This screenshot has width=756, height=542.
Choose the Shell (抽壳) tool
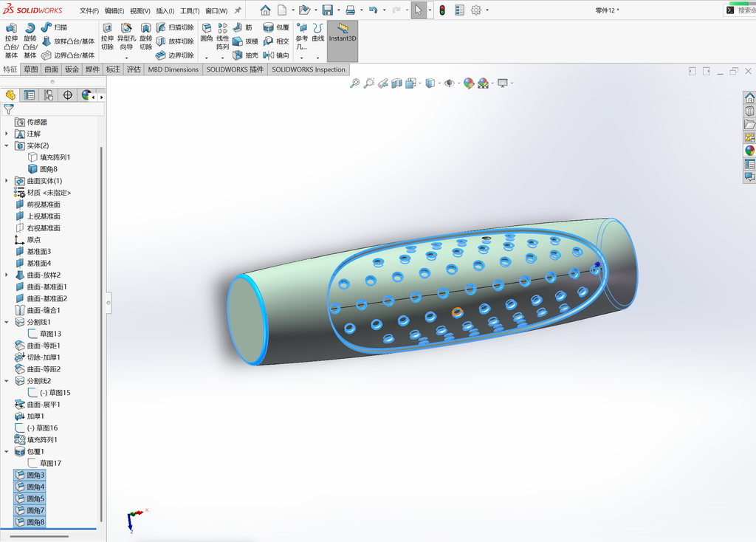pos(245,55)
